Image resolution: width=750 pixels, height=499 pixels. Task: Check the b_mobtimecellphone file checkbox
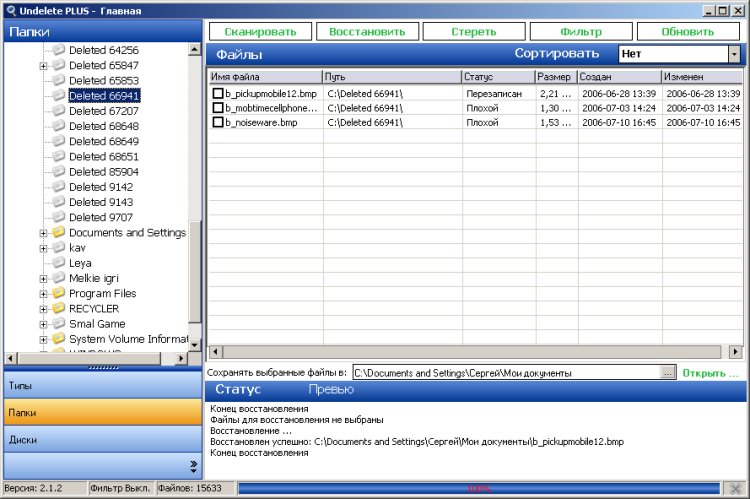click(x=218, y=108)
